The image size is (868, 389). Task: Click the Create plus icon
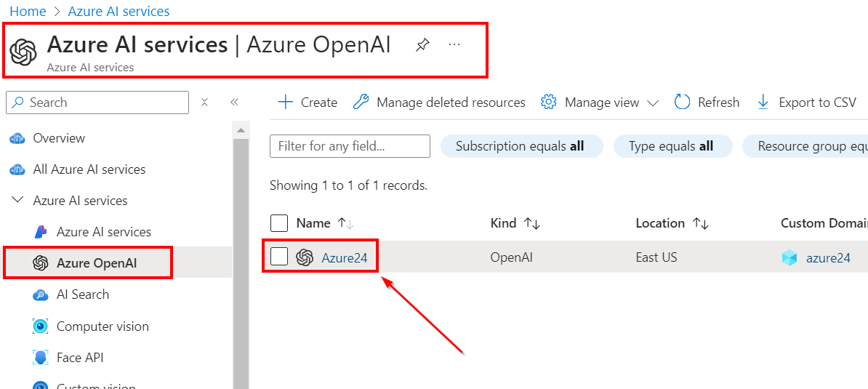(286, 103)
